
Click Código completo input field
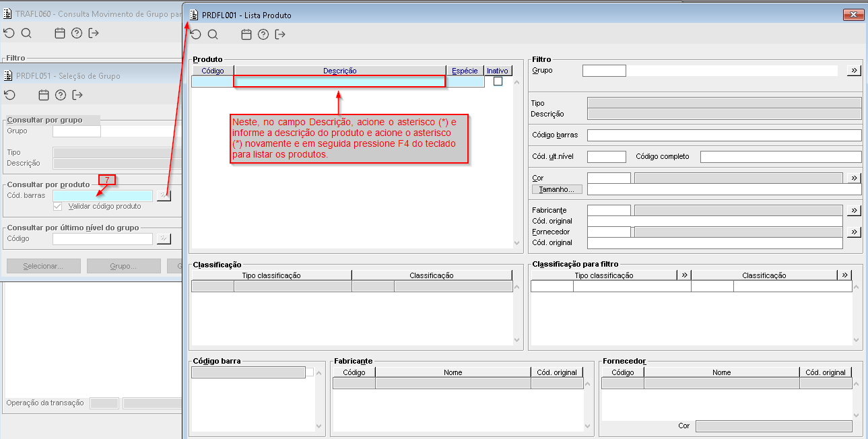781,157
